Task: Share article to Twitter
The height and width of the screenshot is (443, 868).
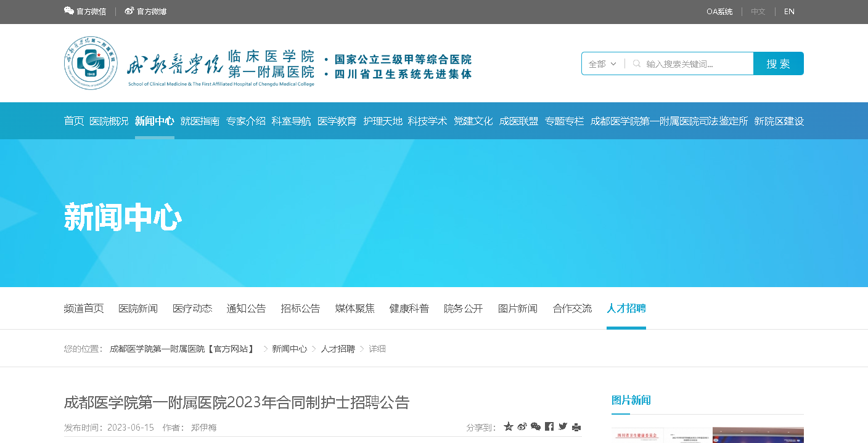Action: coord(563,426)
